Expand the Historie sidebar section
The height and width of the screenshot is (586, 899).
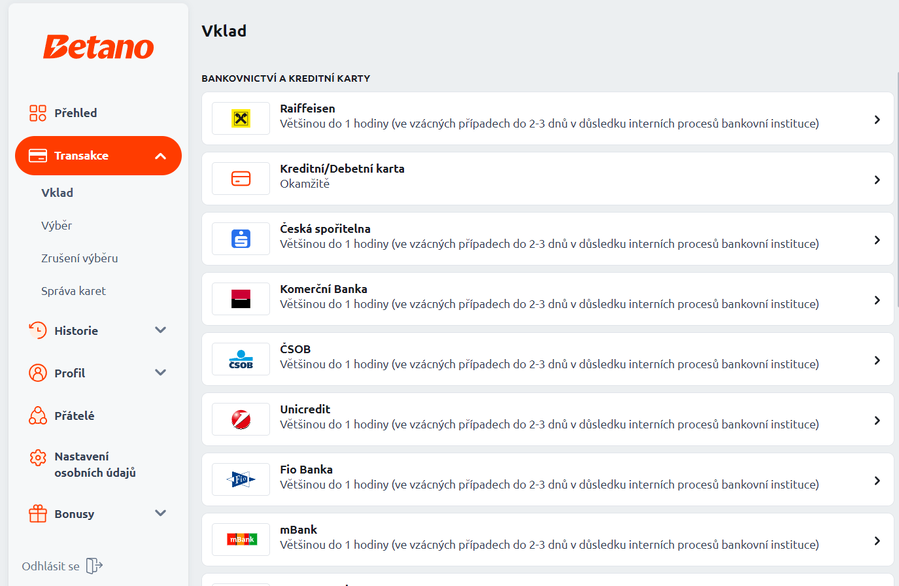point(160,330)
